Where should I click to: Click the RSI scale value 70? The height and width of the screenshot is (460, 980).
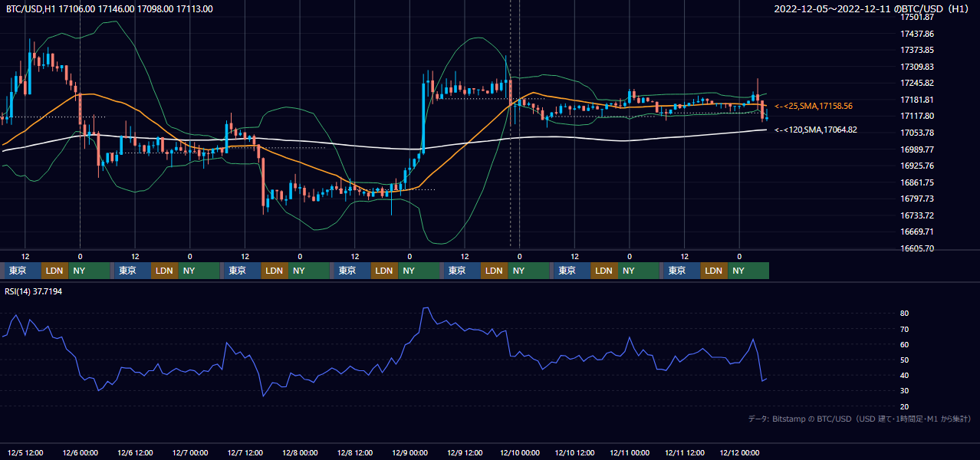tap(905, 329)
